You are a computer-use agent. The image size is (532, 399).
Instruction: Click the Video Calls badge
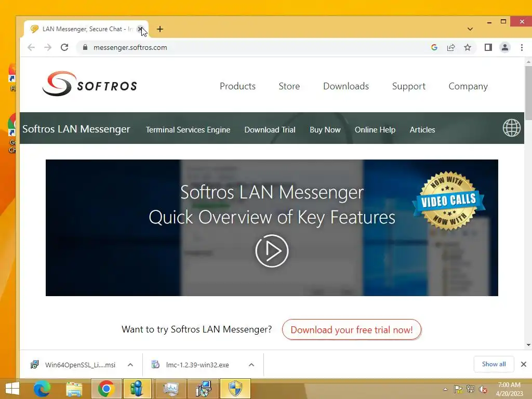448,201
